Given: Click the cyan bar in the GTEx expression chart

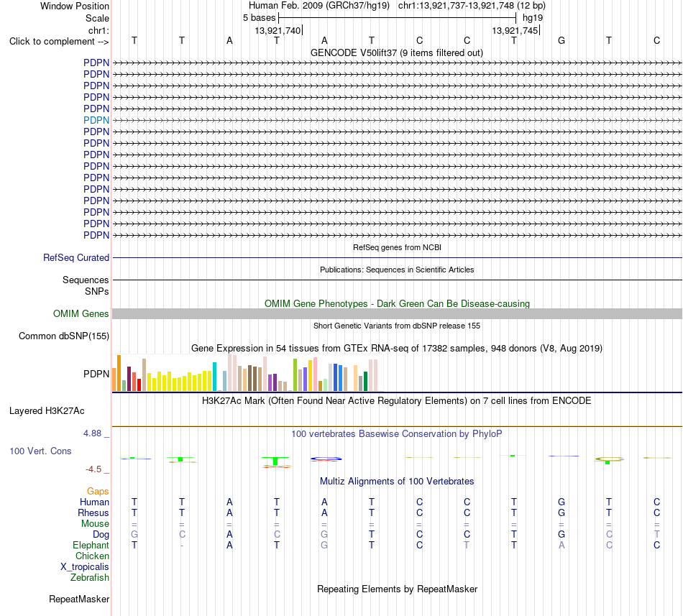Looking at the screenshot, I should [x=214, y=377].
